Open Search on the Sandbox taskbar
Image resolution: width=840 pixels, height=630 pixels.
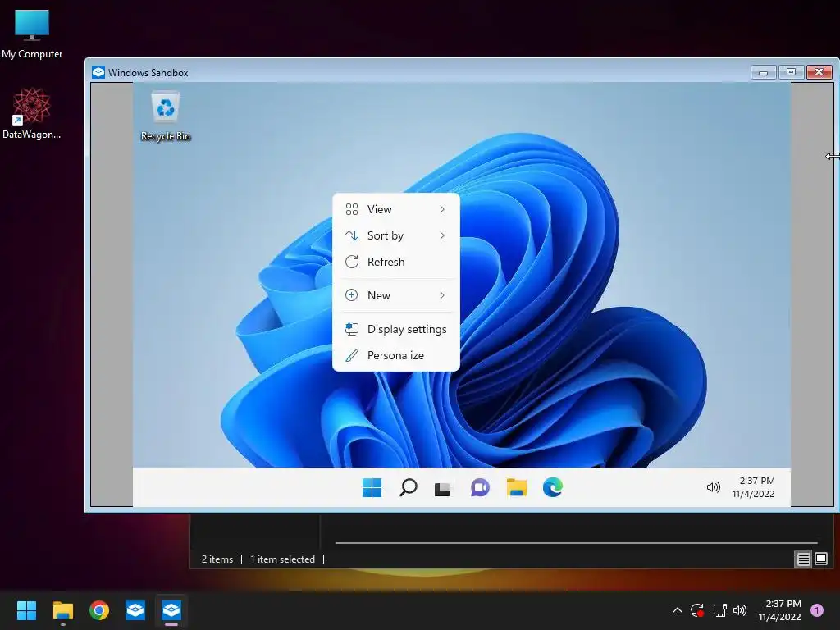click(x=409, y=487)
